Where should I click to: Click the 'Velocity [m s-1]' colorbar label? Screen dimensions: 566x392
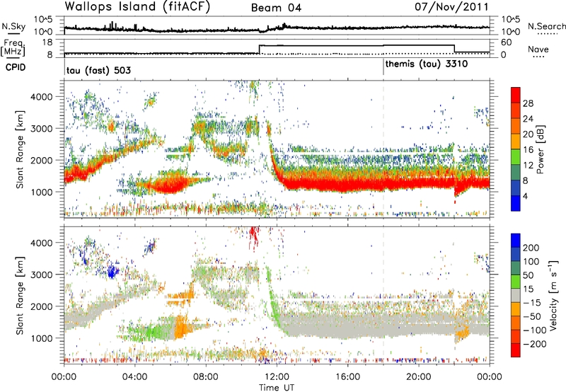coord(553,295)
